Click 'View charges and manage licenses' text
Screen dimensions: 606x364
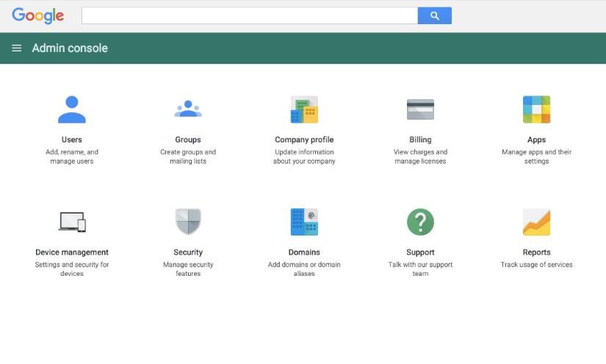(420, 157)
